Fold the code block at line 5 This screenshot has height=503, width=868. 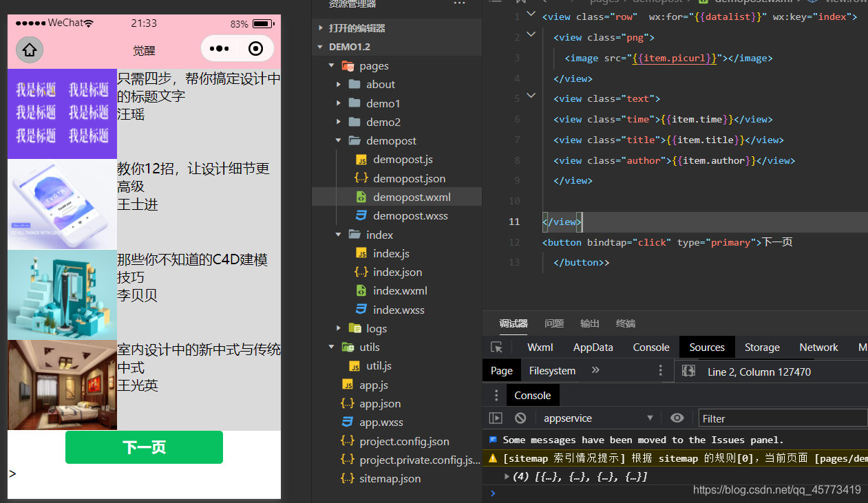coord(530,96)
